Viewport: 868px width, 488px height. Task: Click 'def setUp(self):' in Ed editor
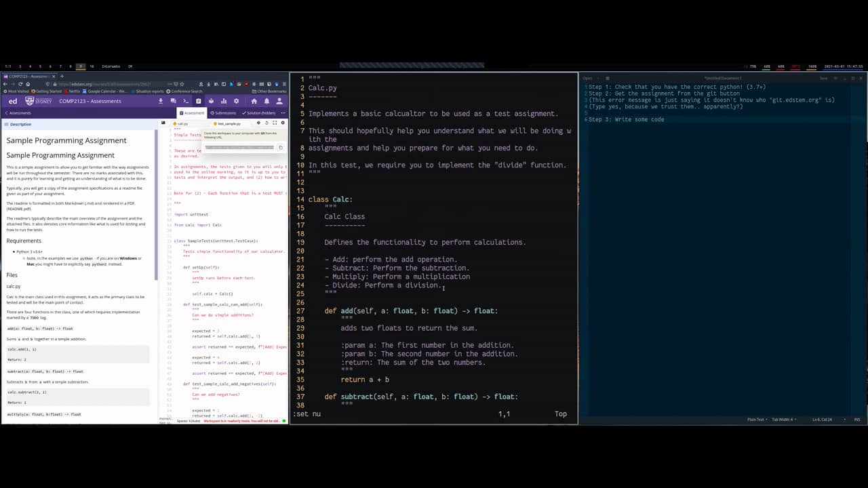click(201, 267)
